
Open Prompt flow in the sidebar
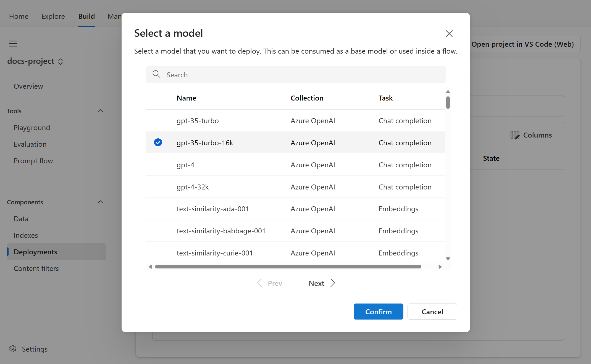(33, 161)
